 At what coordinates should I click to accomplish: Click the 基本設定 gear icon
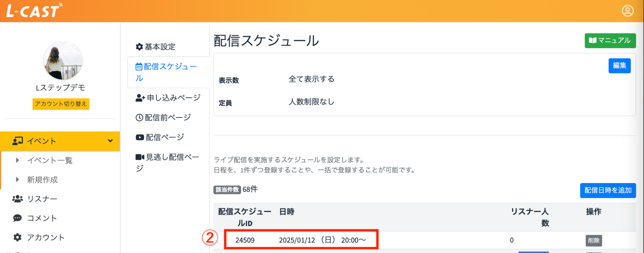click(x=139, y=47)
